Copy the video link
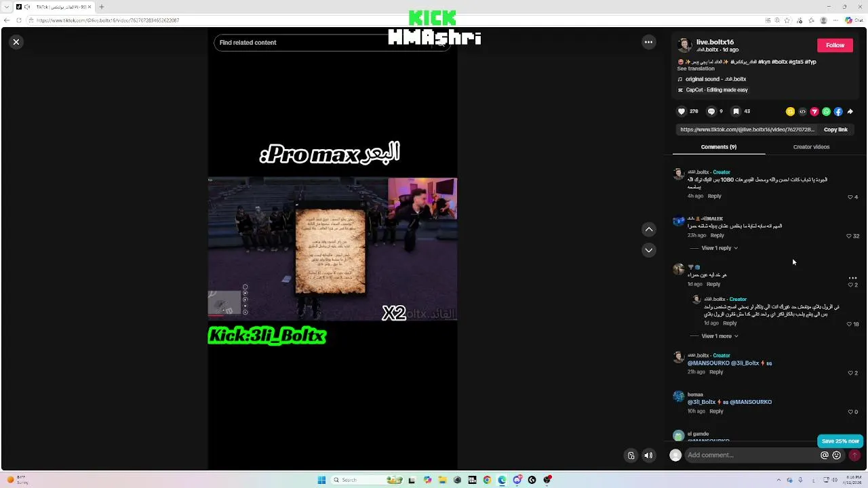This screenshot has width=868, height=488. [x=835, y=129]
